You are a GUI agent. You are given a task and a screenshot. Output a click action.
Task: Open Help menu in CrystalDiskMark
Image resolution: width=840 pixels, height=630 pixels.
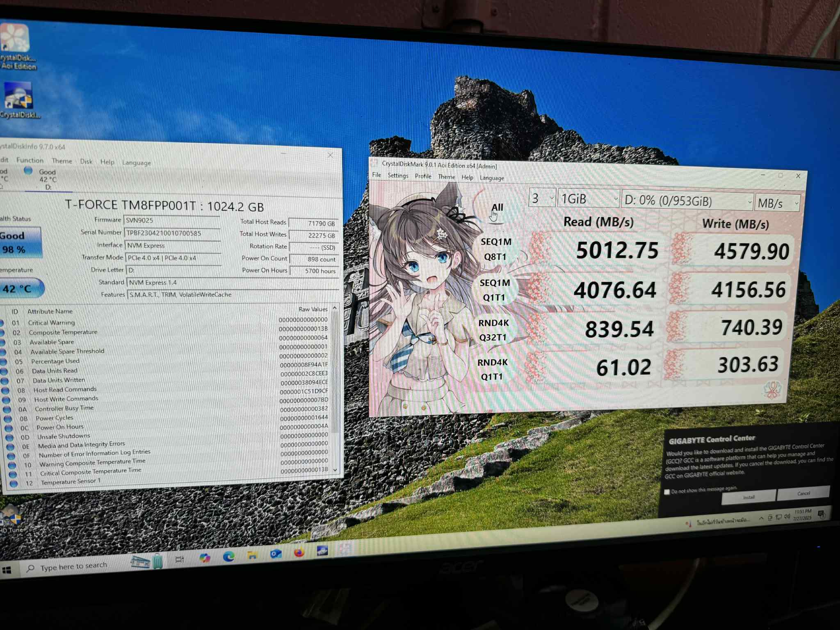point(467,178)
